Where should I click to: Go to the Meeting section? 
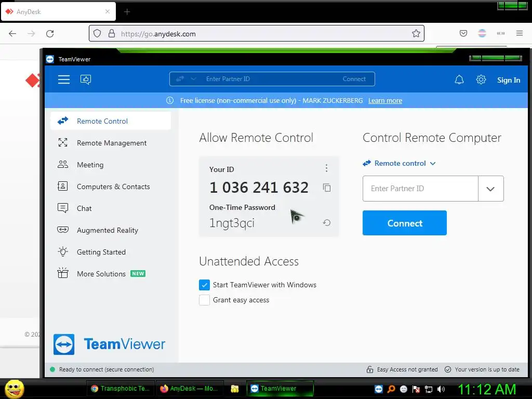pos(111,165)
